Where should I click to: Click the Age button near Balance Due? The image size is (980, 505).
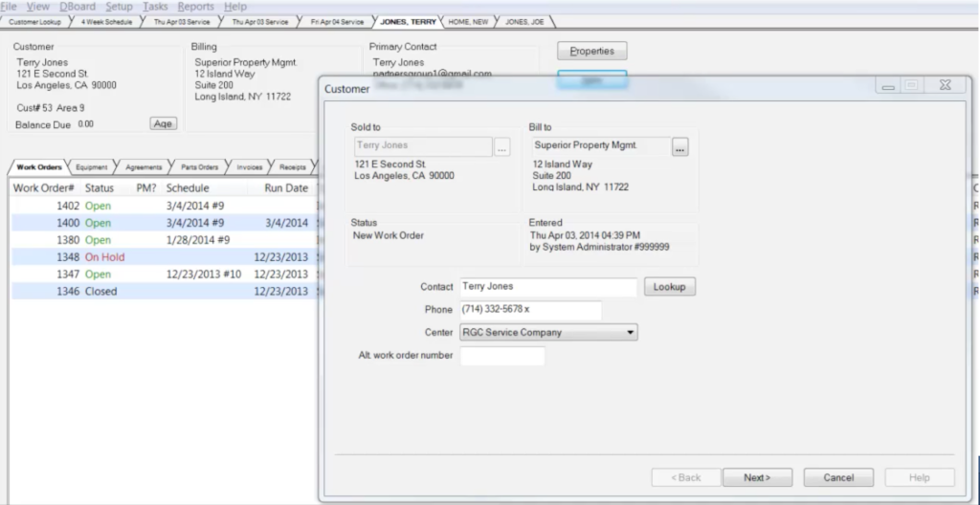163,123
